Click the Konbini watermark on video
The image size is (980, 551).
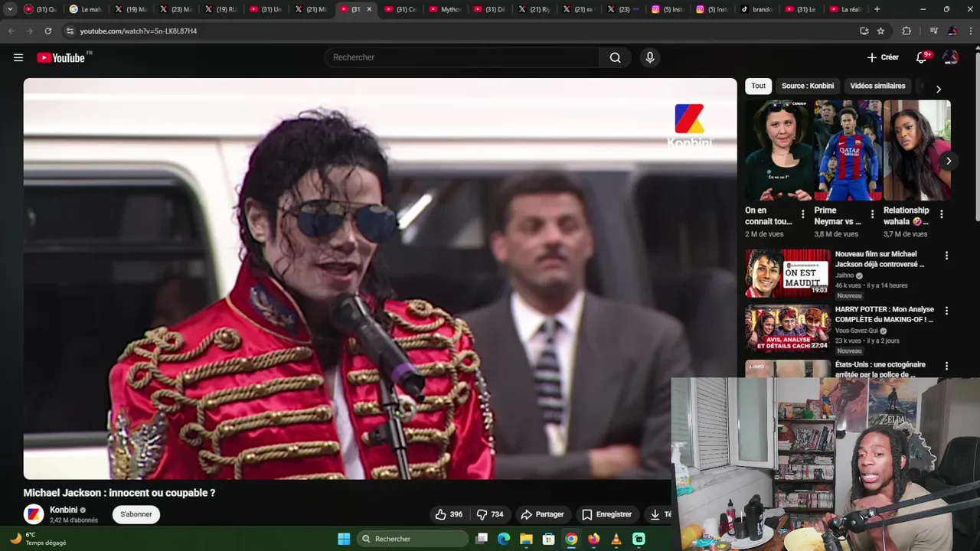point(689,126)
